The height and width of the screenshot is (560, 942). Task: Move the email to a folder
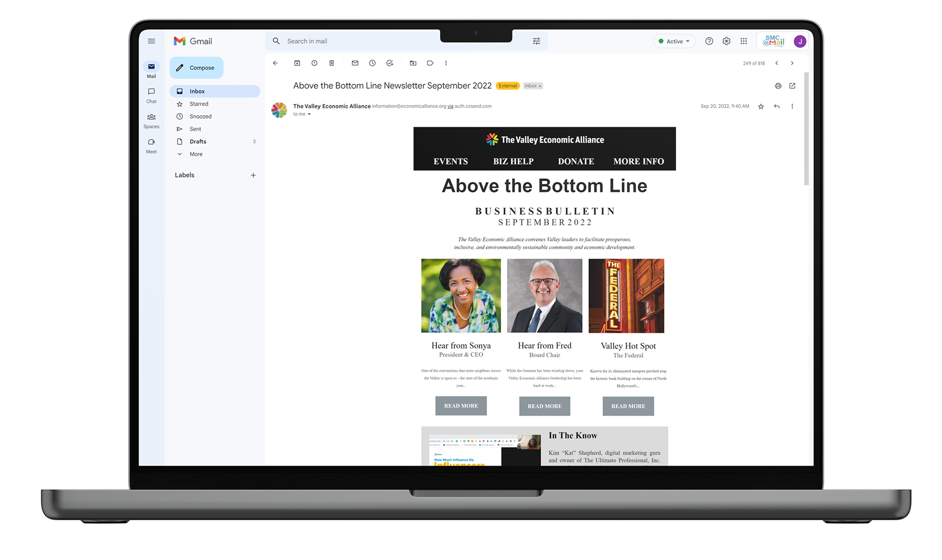click(x=413, y=63)
